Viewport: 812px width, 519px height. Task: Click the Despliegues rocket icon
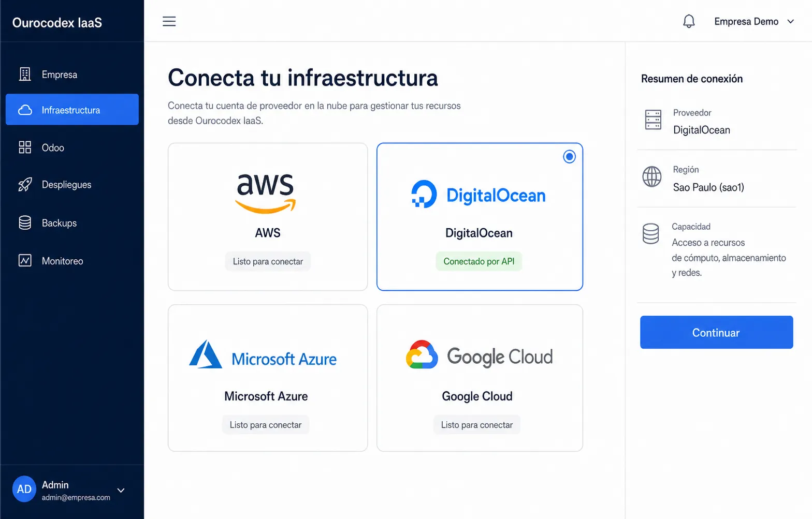click(25, 185)
